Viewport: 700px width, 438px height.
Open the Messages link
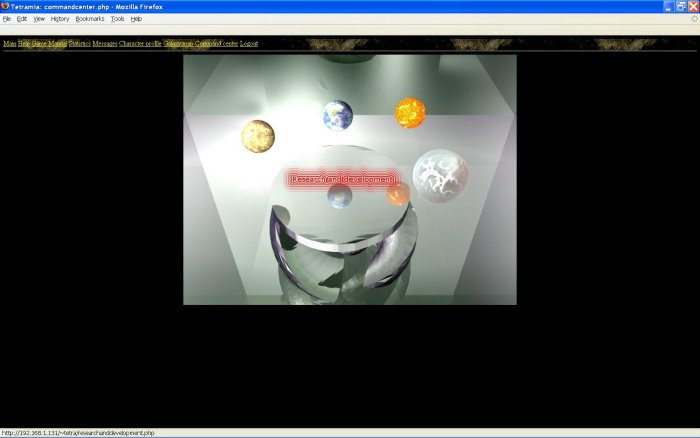pos(105,44)
